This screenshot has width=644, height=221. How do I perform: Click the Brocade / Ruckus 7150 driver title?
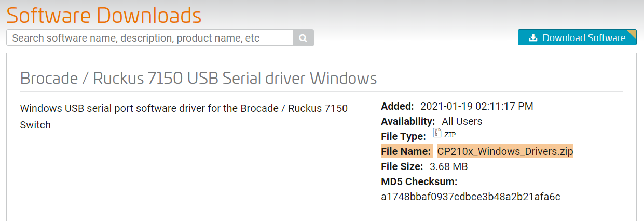click(x=198, y=78)
